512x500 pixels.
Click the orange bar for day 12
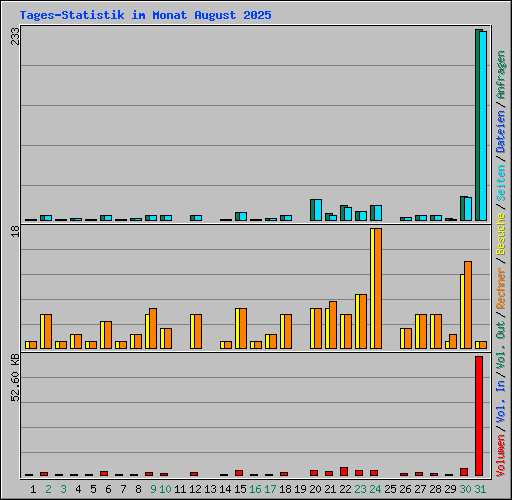(x=198, y=331)
